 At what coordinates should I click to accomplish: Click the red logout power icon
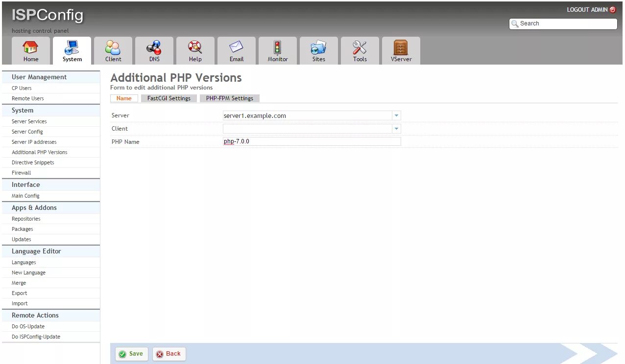coord(613,10)
